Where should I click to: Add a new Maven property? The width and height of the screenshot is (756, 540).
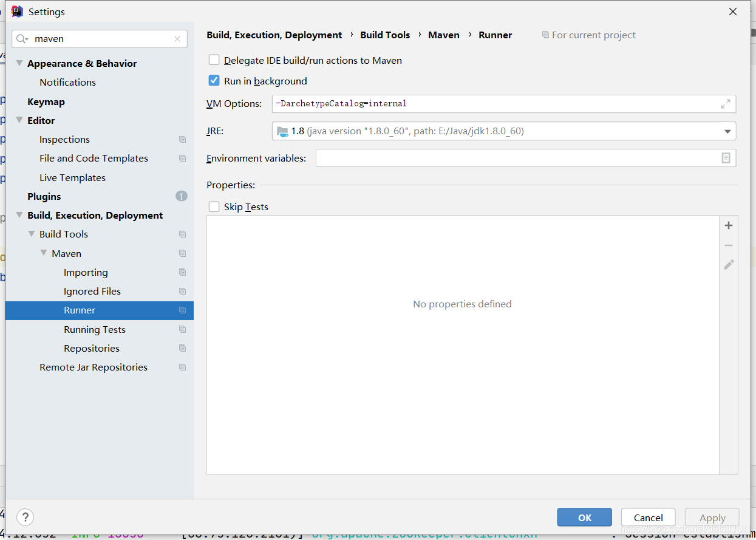(x=729, y=225)
